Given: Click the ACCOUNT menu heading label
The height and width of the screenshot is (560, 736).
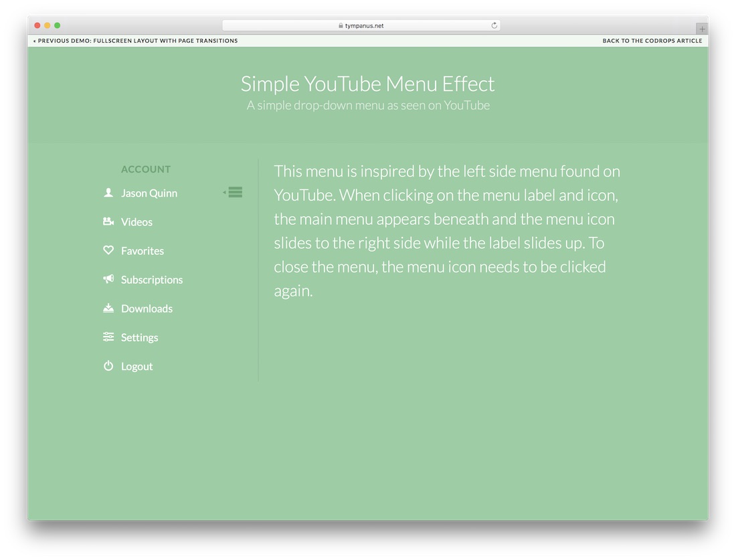Looking at the screenshot, I should click(x=146, y=169).
